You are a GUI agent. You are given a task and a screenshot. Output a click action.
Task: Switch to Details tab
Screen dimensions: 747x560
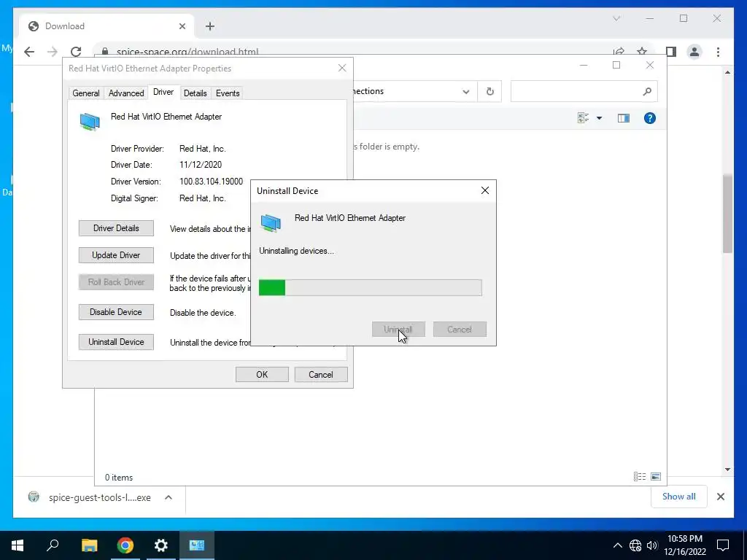click(196, 93)
